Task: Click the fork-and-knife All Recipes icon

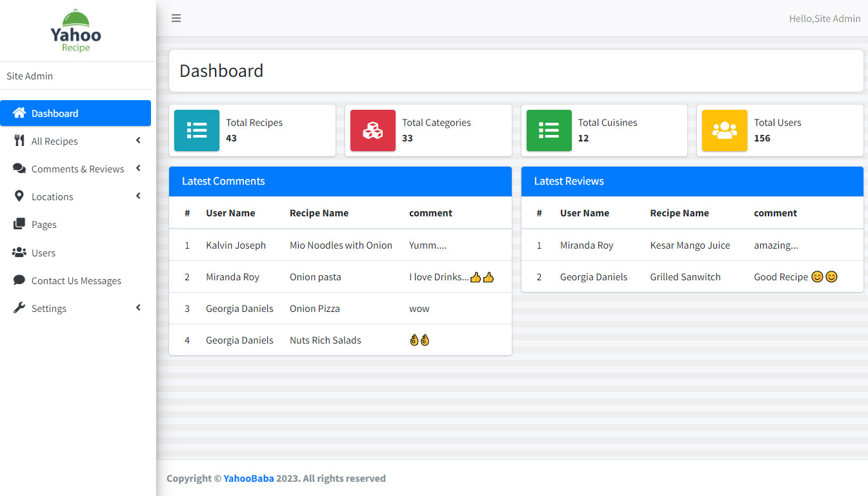Action: click(19, 141)
